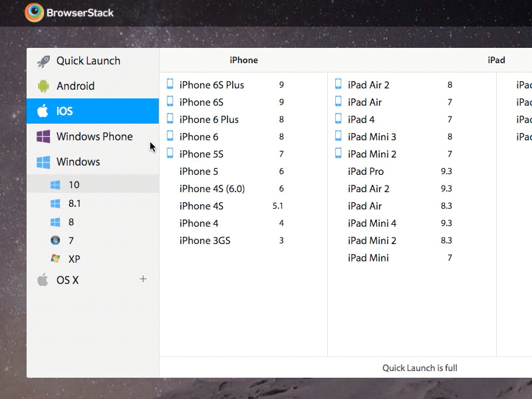Open the Quick Launch section

[x=92, y=61]
